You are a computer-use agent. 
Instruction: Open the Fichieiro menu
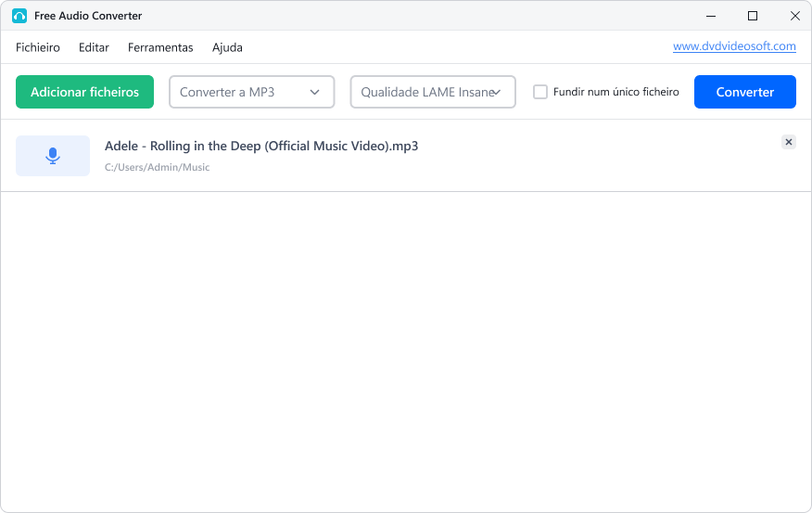[38, 47]
